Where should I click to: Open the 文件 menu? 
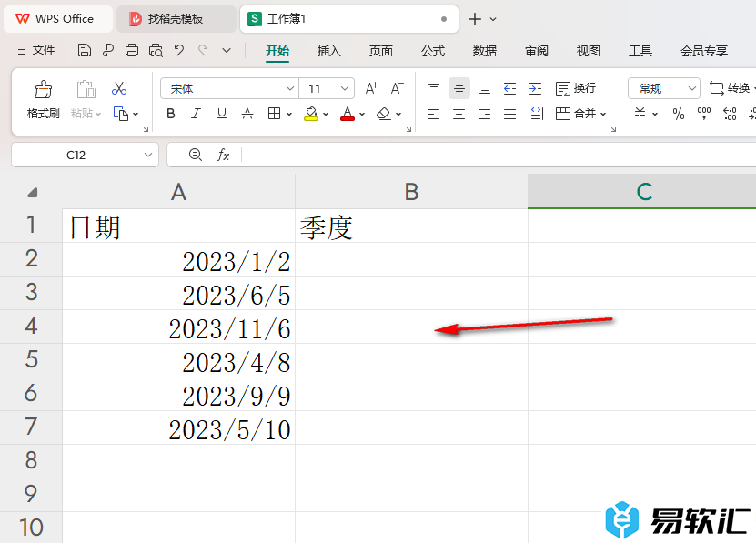36,50
